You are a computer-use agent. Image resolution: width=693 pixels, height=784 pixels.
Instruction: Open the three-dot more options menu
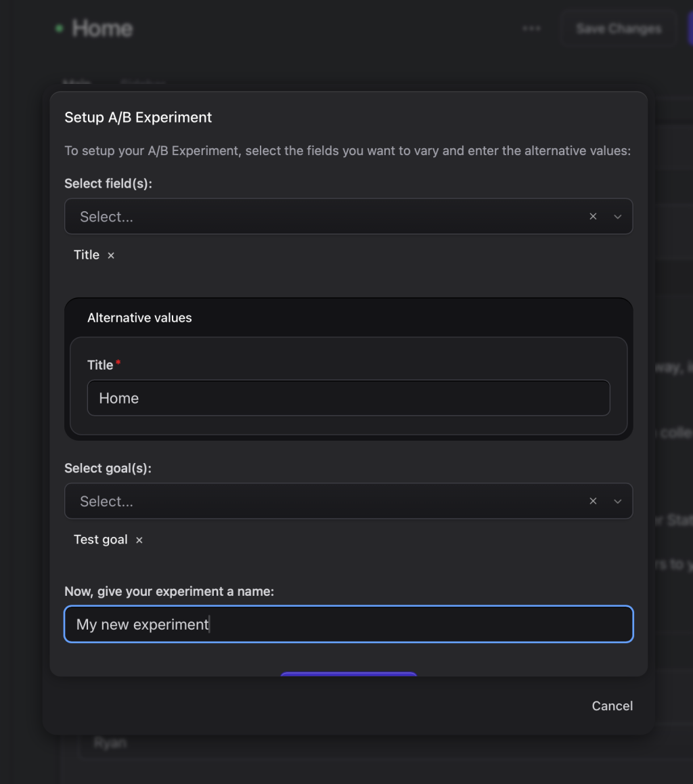click(531, 28)
